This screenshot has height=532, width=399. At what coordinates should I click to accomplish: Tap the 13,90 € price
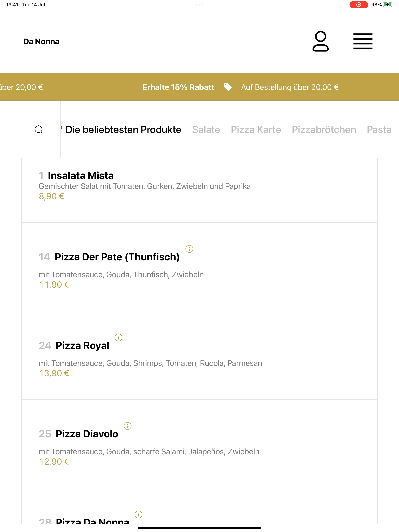pyautogui.click(x=54, y=373)
